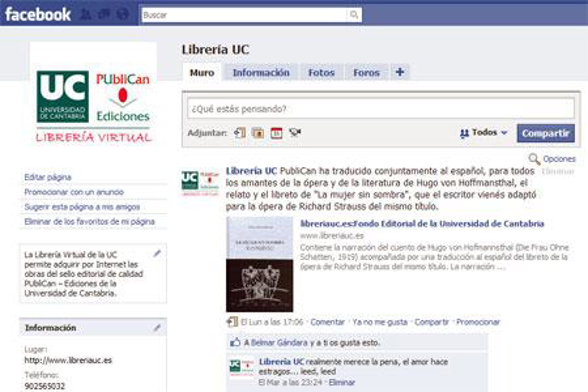Viewport: 588px width, 392px height.
Task: Click Sugerir esta página a mis amigos
Action: pyautogui.click(x=82, y=207)
